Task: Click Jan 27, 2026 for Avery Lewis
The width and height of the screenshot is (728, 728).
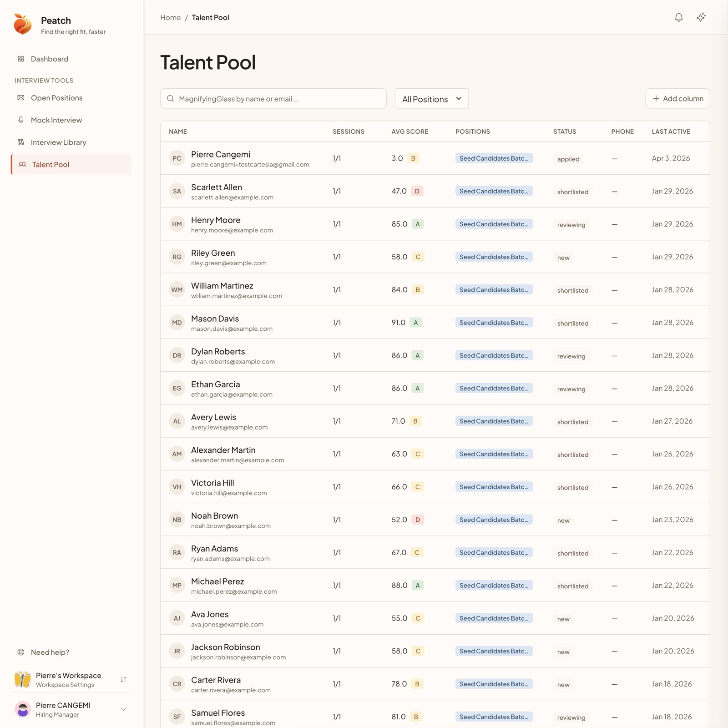Action: (672, 421)
